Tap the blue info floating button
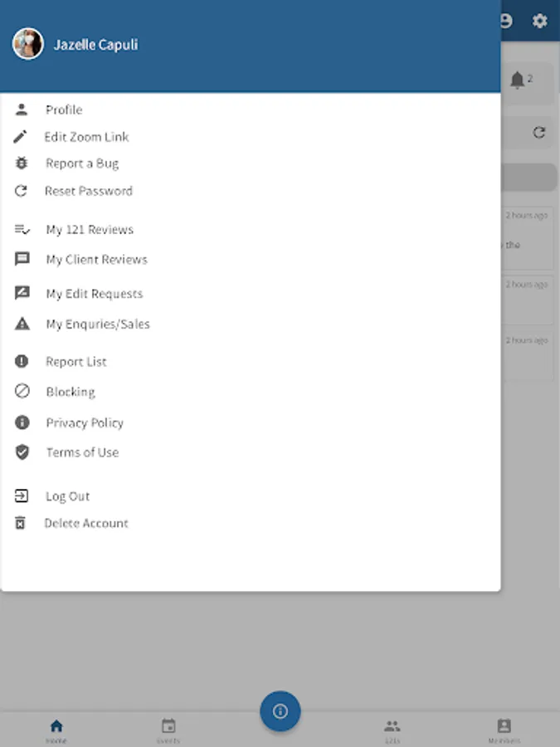560x747 pixels. (280, 710)
